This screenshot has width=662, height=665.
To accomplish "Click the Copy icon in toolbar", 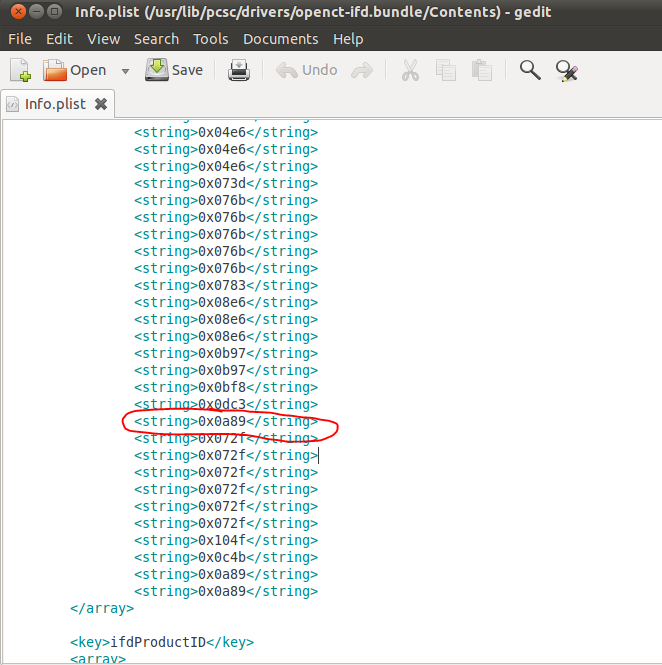I will 446,71.
